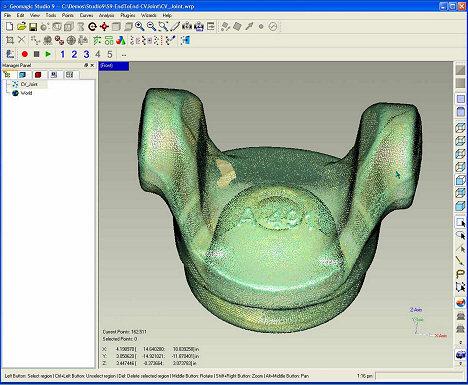Open the Points menu

point(68,15)
